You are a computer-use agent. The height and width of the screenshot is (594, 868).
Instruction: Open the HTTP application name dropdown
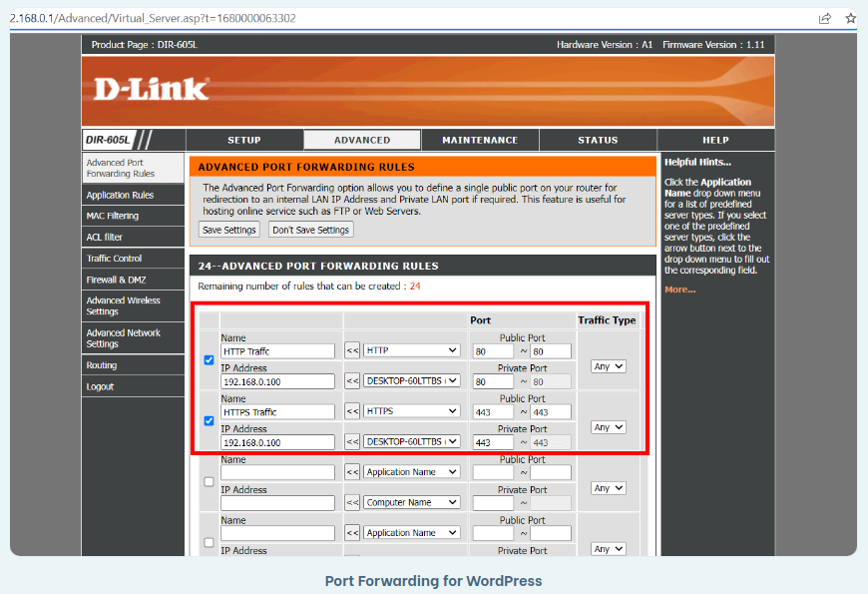click(411, 350)
